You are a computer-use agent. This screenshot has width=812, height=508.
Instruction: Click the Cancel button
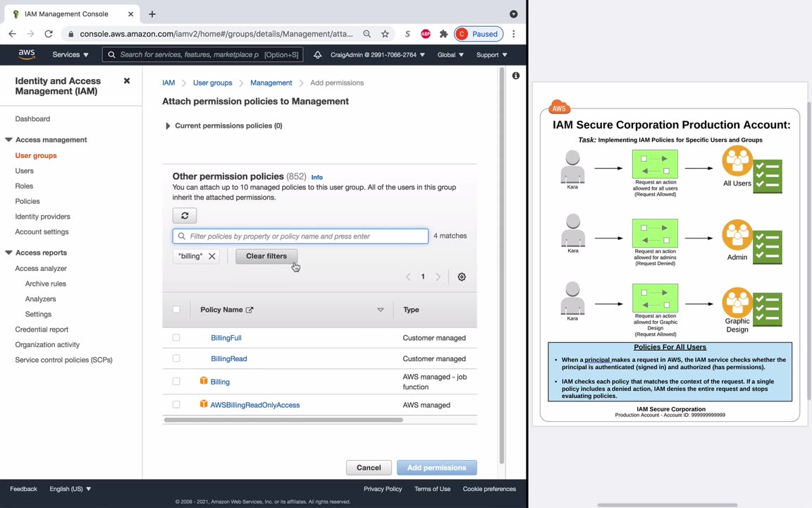(369, 468)
